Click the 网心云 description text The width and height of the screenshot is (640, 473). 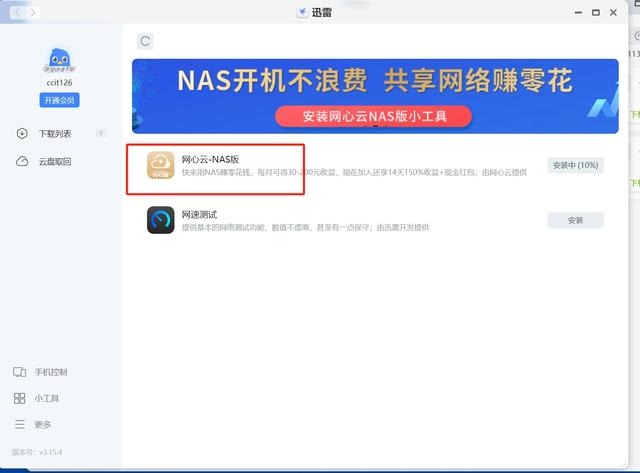point(354,172)
